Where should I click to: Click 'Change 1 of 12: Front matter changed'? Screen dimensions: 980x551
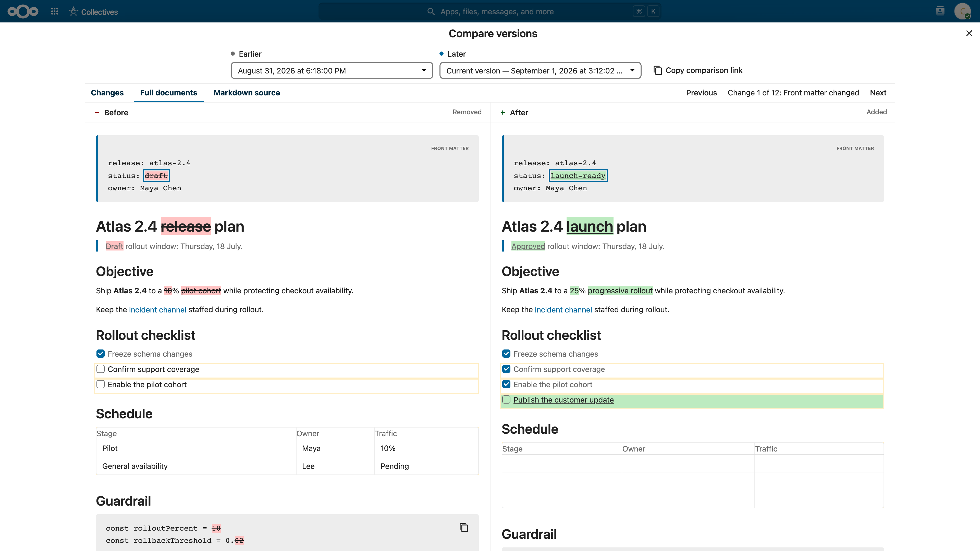[x=793, y=93]
